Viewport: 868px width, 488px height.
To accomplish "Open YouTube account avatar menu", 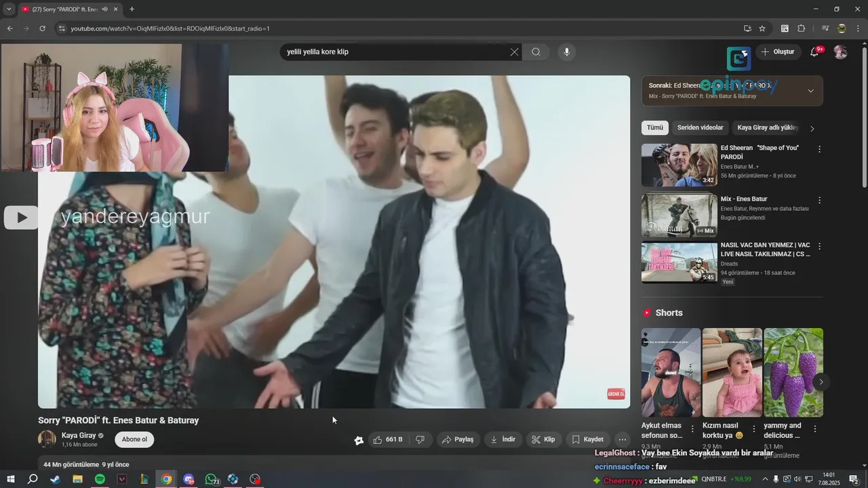I will (840, 52).
